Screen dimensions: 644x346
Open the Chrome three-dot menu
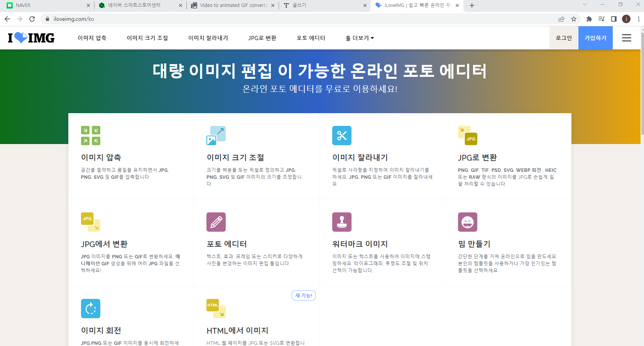click(x=639, y=19)
